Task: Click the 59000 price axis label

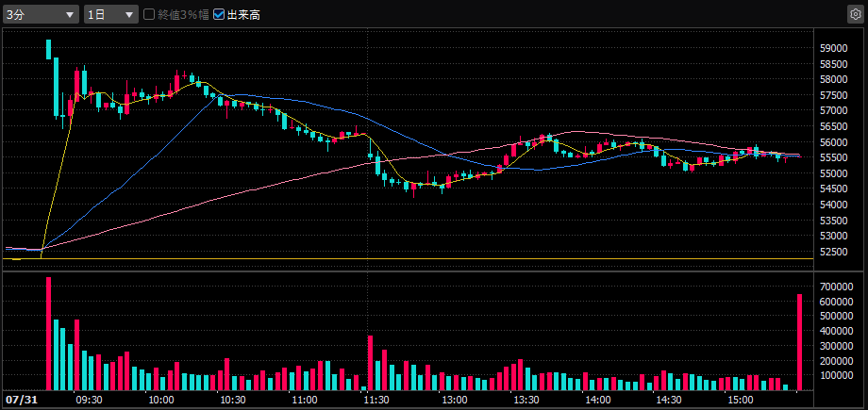Action: [x=833, y=49]
